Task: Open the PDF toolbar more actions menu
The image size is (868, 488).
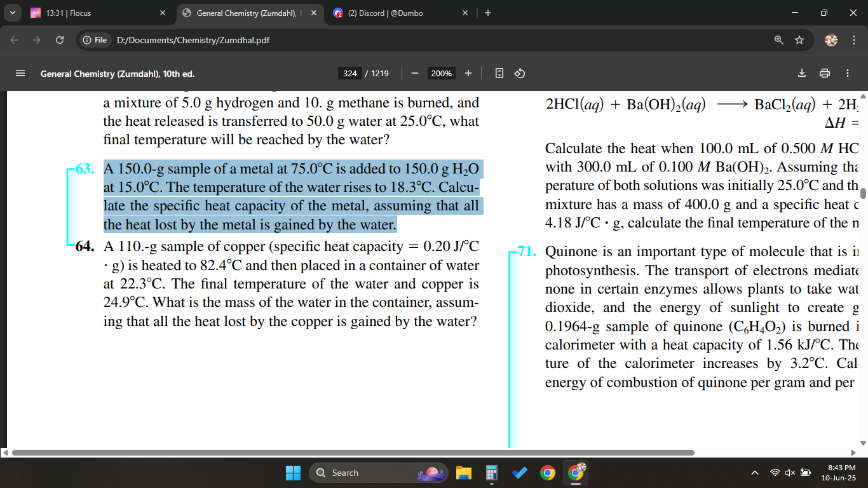Action: point(848,73)
